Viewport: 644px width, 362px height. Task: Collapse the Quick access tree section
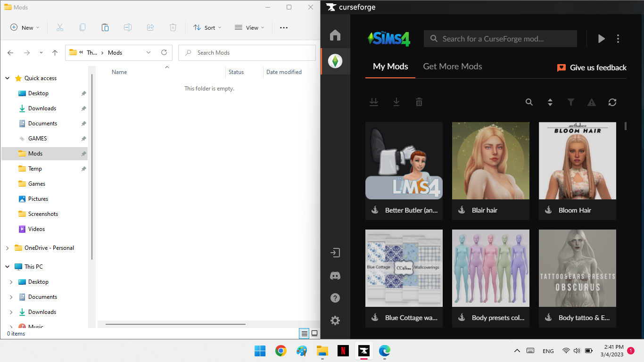pos(8,78)
